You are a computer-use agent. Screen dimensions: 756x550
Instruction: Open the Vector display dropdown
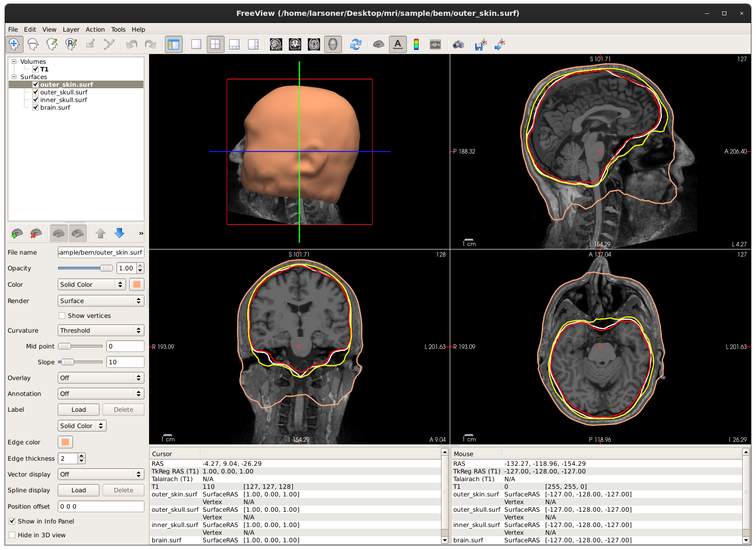[101, 474]
